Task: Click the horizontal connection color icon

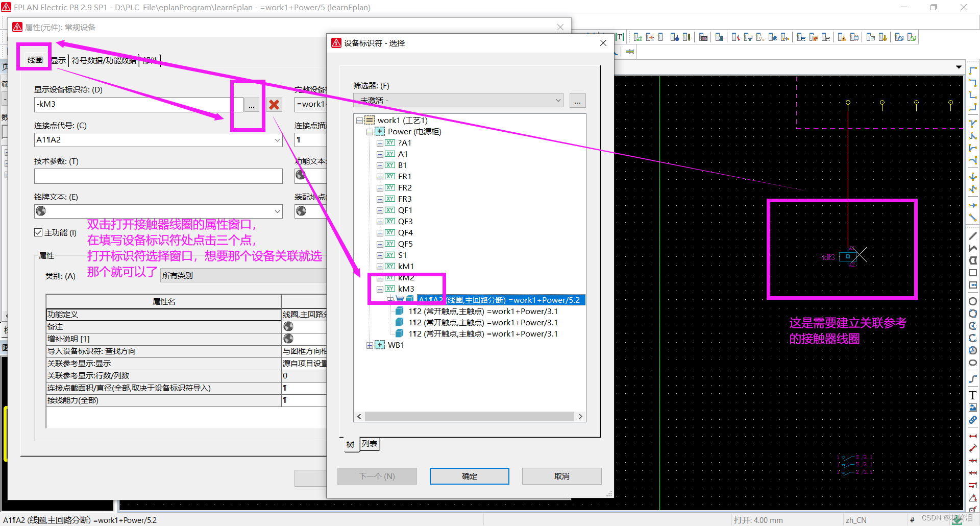Action: [630, 52]
